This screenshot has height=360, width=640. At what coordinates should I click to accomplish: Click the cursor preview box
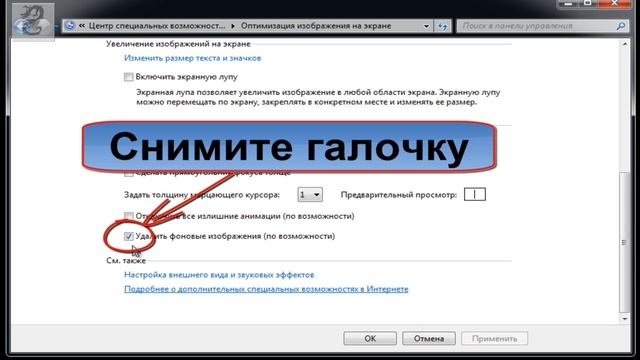(475, 194)
